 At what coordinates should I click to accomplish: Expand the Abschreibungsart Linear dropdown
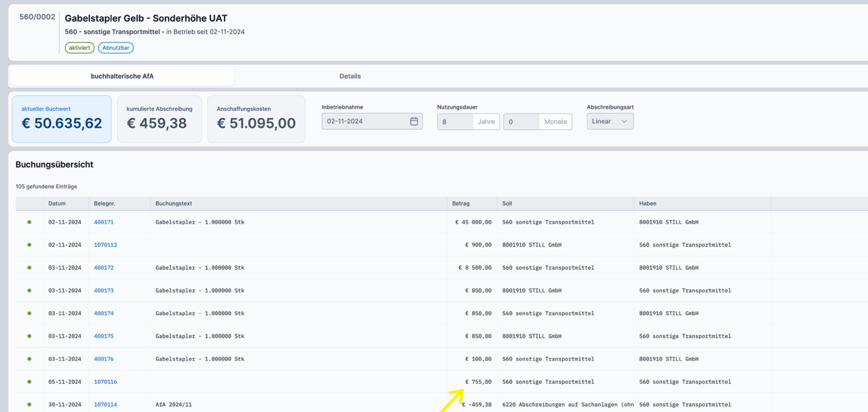tap(610, 122)
